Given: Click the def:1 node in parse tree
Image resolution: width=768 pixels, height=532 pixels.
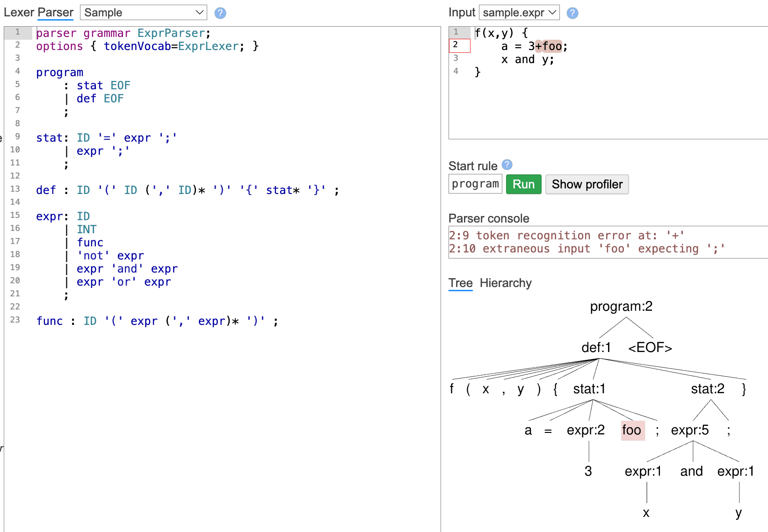Looking at the screenshot, I should tap(596, 348).
